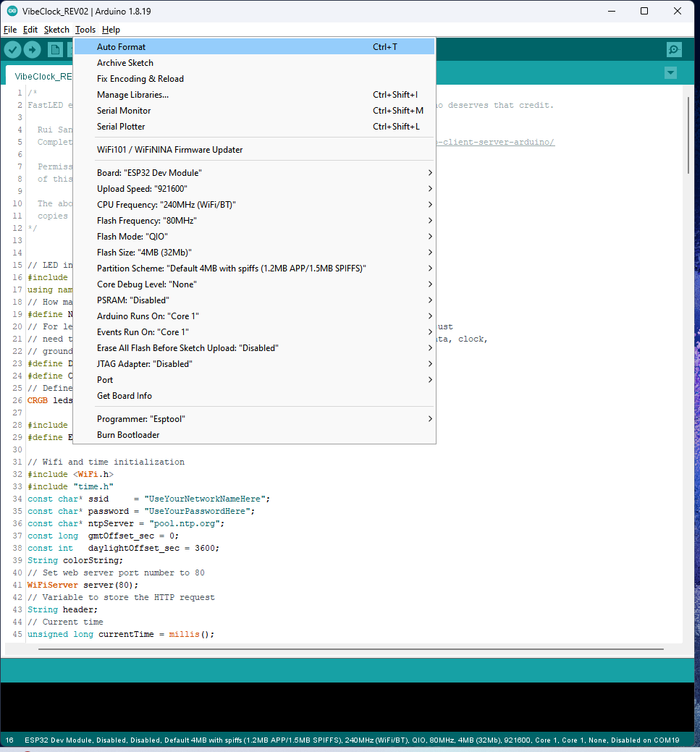
Task: Click the horizontal editor scrollbar
Action: click(350, 649)
